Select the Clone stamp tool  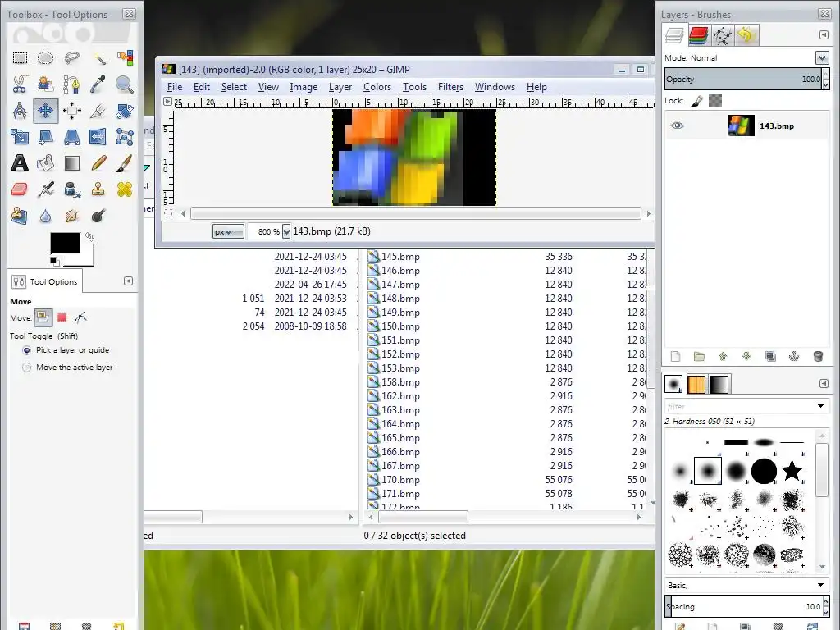pos(98,189)
